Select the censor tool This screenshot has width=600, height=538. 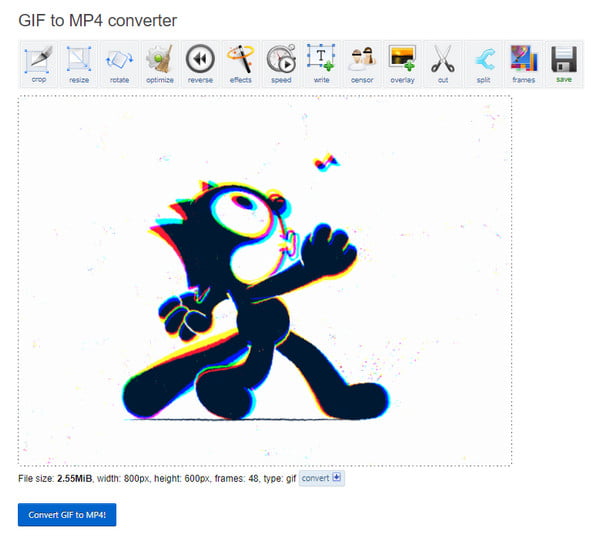362,64
